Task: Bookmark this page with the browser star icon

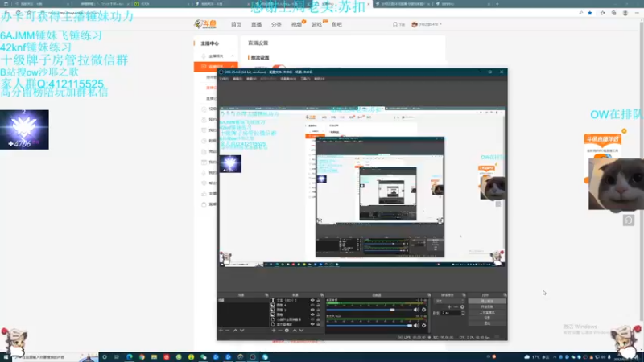Action: [x=590, y=13]
